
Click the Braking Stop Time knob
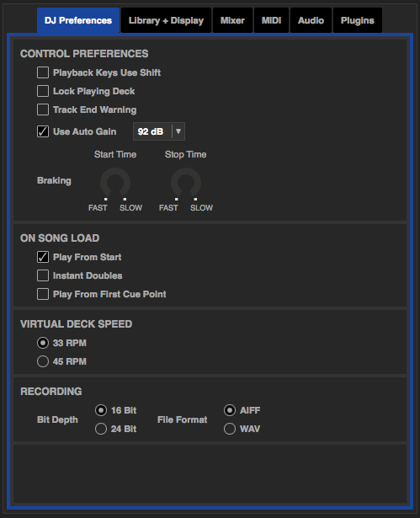pos(186,183)
